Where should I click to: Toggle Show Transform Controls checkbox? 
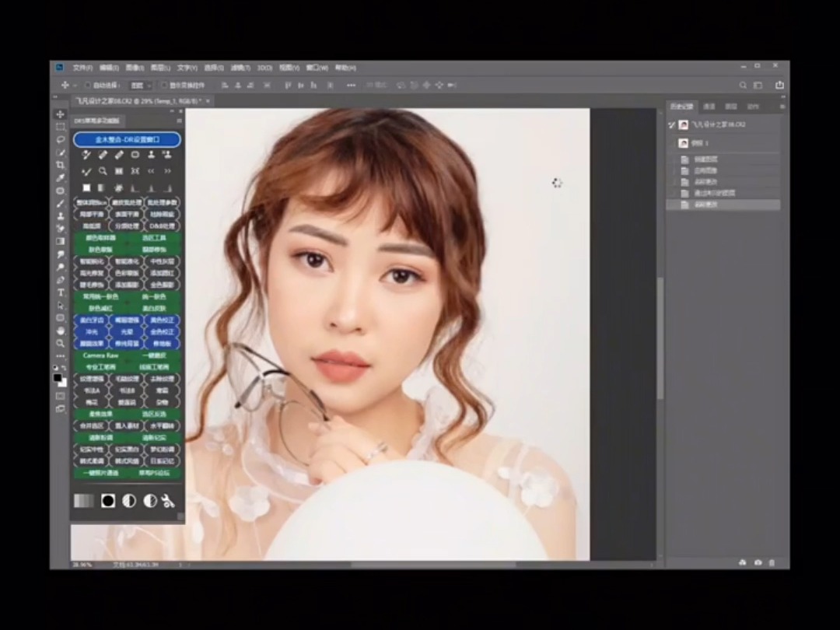coord(164,86)
